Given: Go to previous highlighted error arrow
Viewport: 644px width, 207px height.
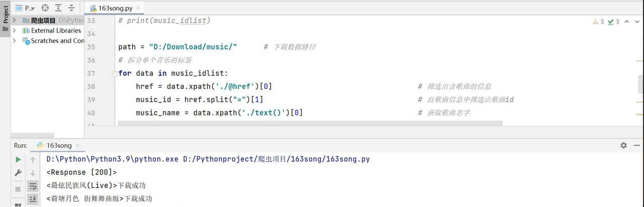Looking at the screenshot, I should [x=626, y=22].
